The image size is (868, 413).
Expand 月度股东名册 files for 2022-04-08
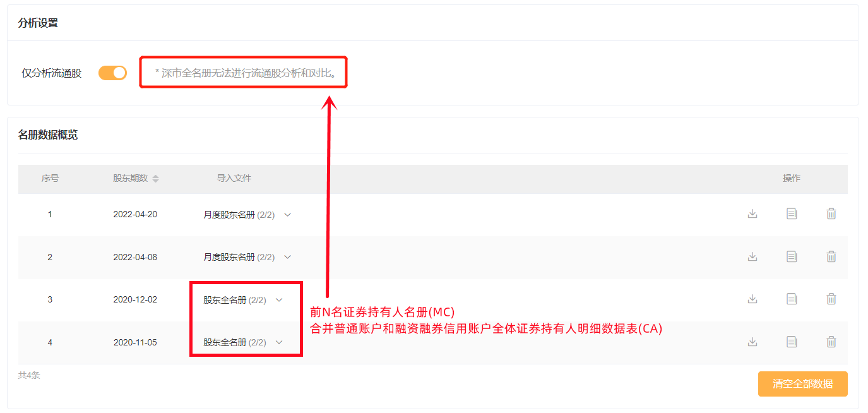(287, 257)
